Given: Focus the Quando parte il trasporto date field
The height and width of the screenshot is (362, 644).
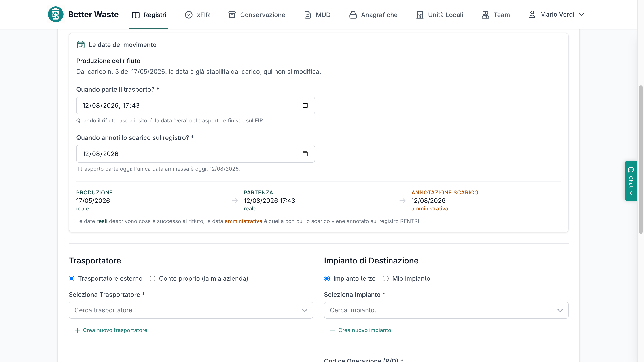Looking at the screenshot, I should [x=195, y=105].
